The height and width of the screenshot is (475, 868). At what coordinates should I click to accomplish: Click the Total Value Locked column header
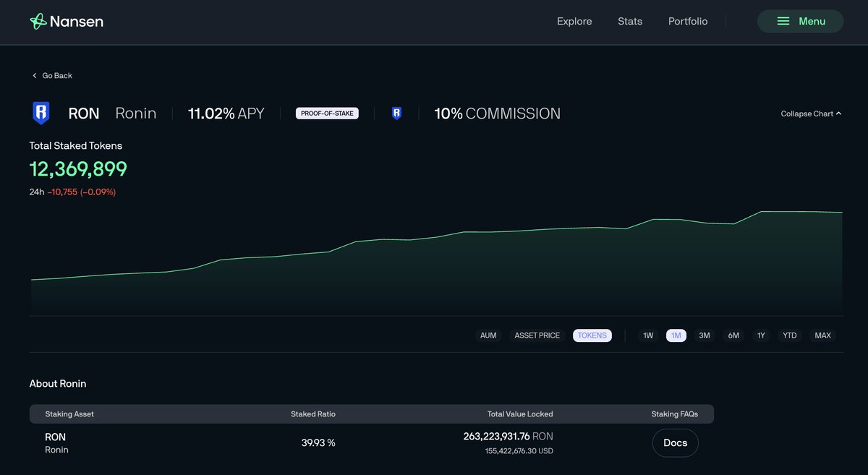point(520,414)
